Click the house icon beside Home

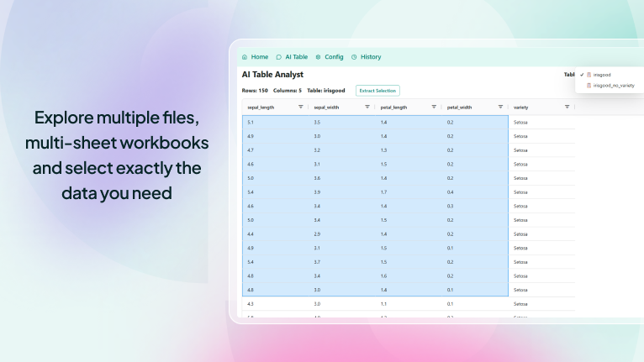point(245,57)
